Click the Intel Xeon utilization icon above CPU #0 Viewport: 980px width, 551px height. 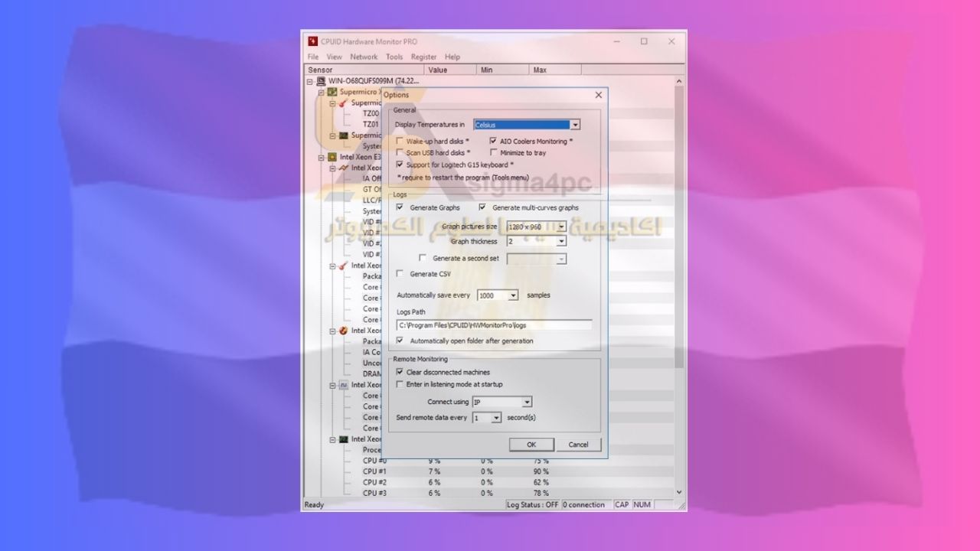click(x=344, y=439)
